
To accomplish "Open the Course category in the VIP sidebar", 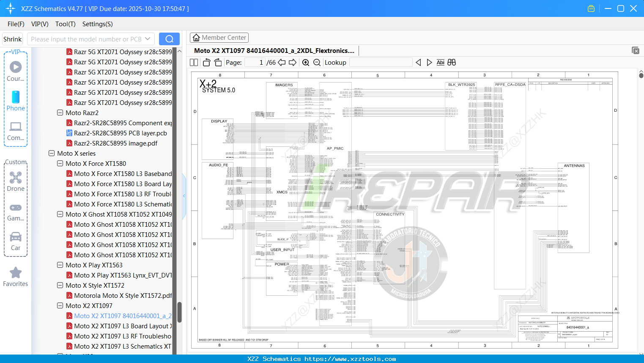I will click(x=16, y=71).
